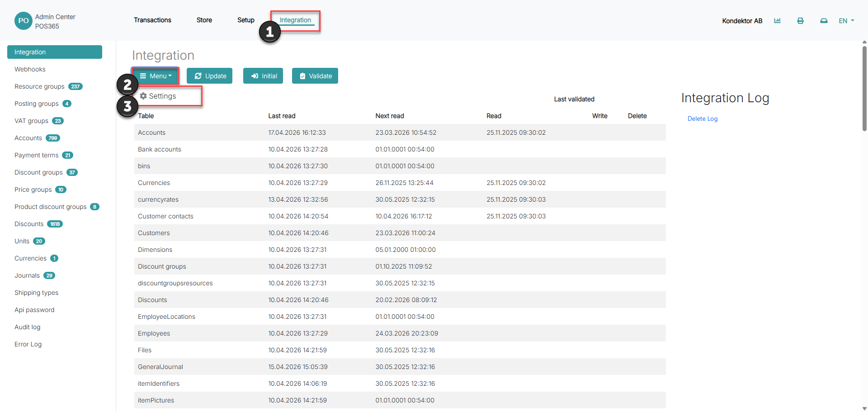The width and height of the screenshot is (868, 412).
Task: Expand the EN language dropdown
Action: [x=846, y=21]
